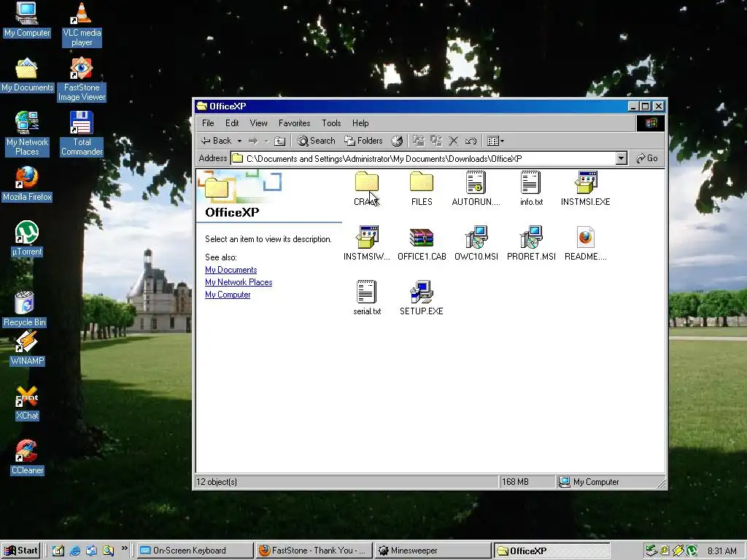
Task: Select the Total Commander desktop icon
Action: (x=82, y=134)
